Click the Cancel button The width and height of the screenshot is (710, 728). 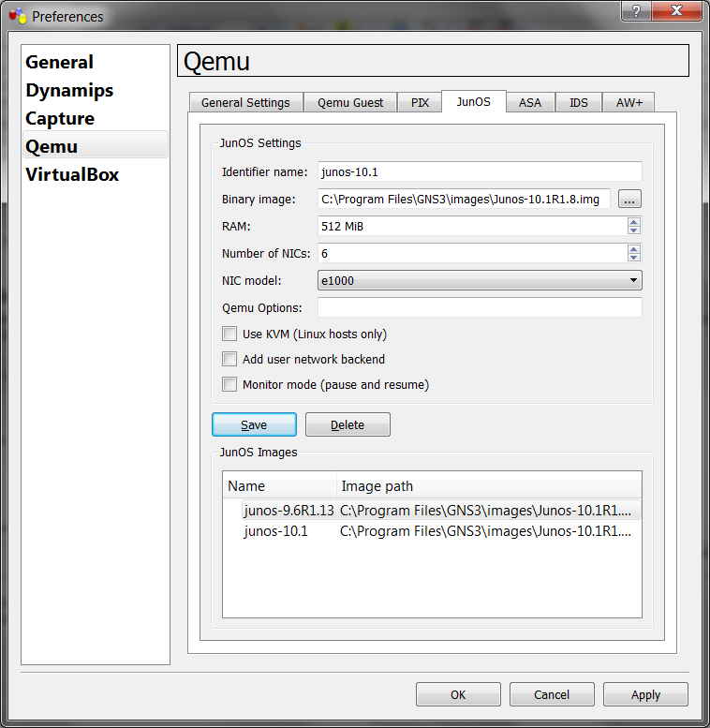tap(552, 694)
